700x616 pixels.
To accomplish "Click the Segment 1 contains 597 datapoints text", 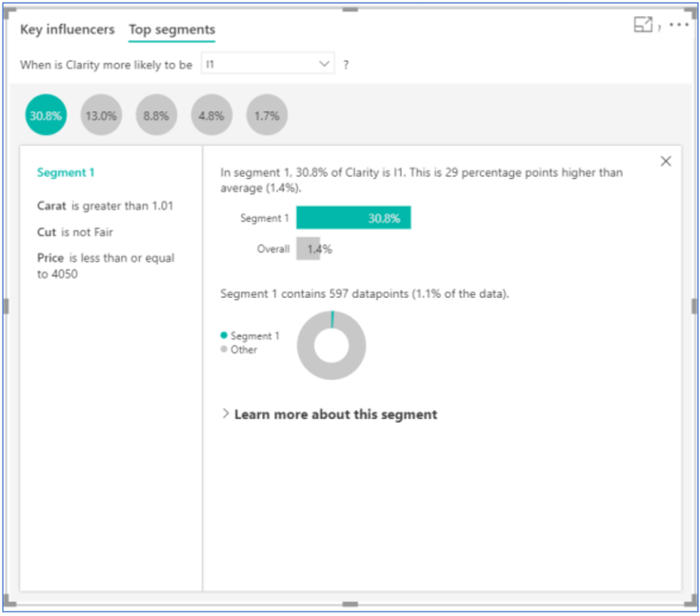I will click(365, 293).
